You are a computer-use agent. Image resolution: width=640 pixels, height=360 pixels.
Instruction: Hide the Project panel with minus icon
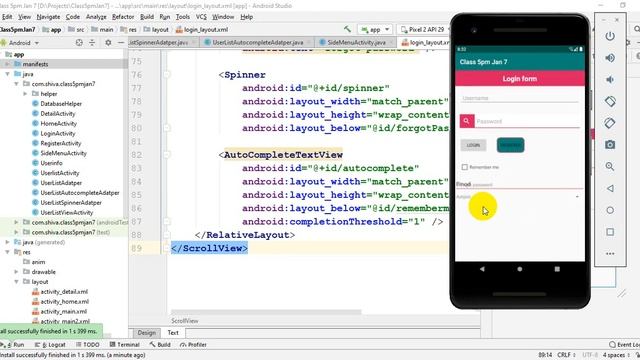pos(121,42)
